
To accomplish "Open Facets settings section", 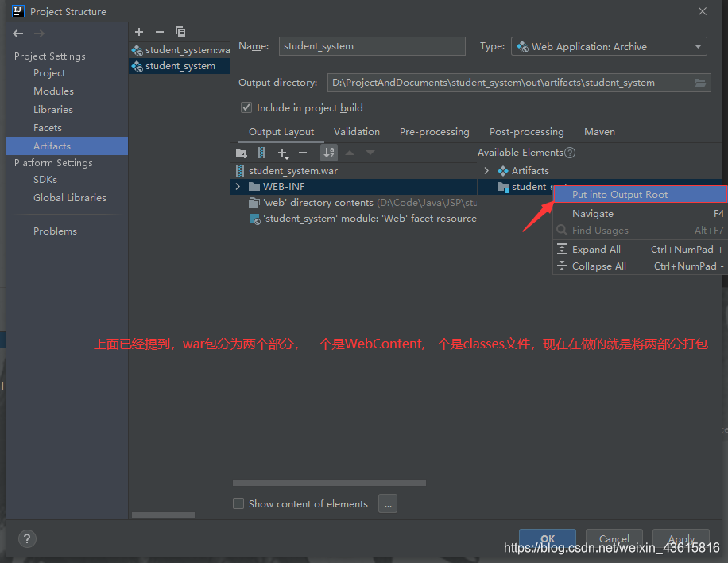I will (48, 128).
